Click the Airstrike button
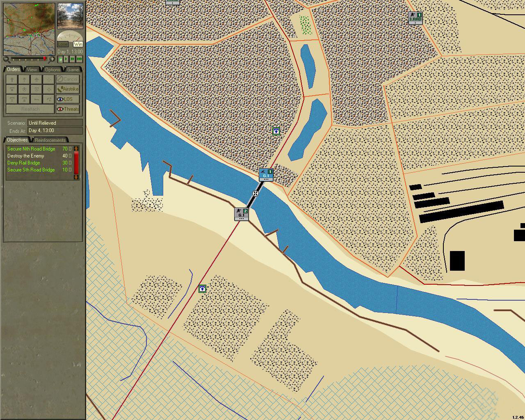The width and height of the screenshot is (525, 420). 68,89
